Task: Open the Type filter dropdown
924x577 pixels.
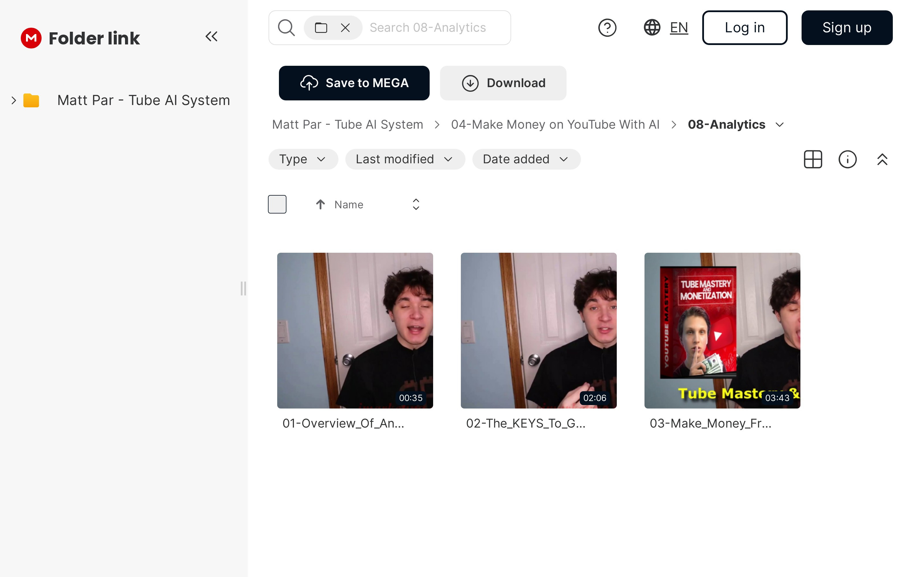Action: 303,159
